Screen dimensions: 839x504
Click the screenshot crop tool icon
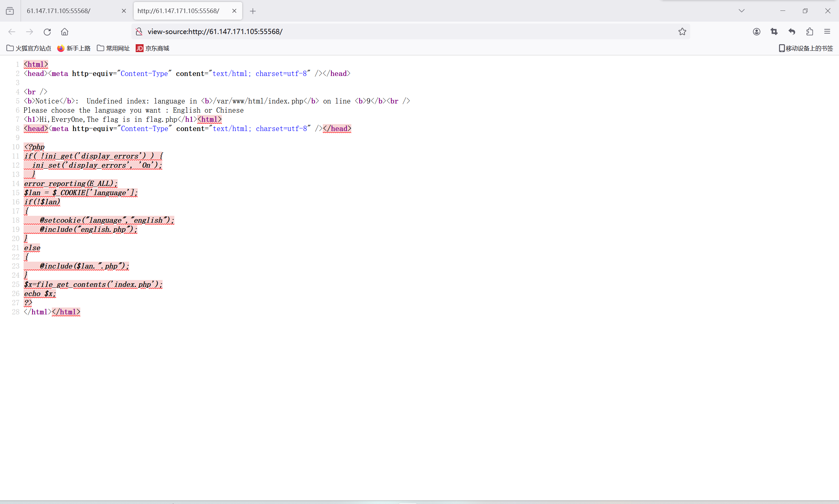pyautogui.click(x=774, y=31)
